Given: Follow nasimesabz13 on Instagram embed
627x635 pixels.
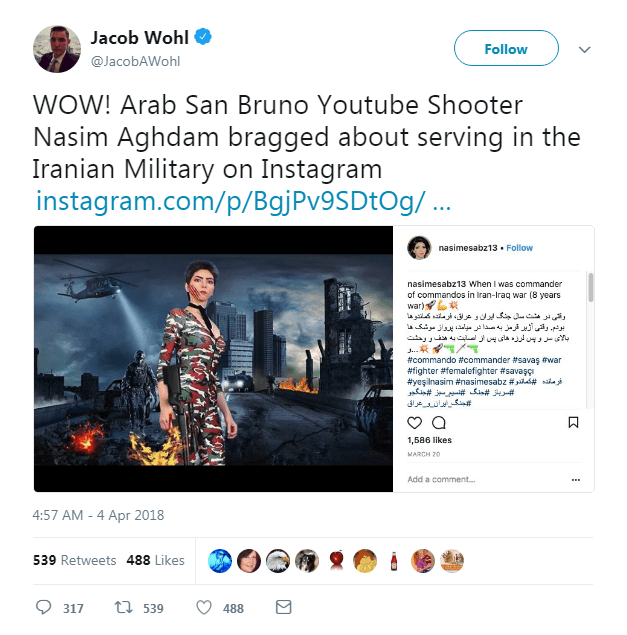Looking at the screenshot, I should [519, 248].
